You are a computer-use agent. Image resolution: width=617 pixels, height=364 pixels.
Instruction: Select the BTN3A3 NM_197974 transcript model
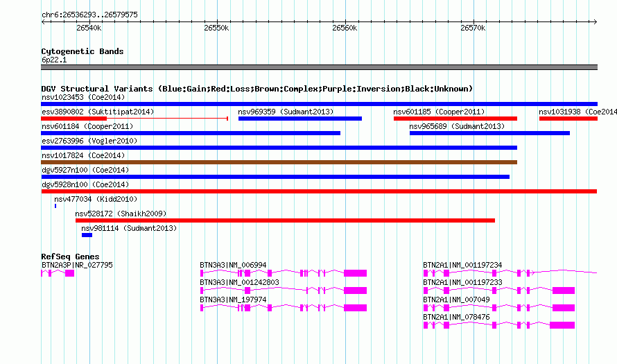(284, 308)
